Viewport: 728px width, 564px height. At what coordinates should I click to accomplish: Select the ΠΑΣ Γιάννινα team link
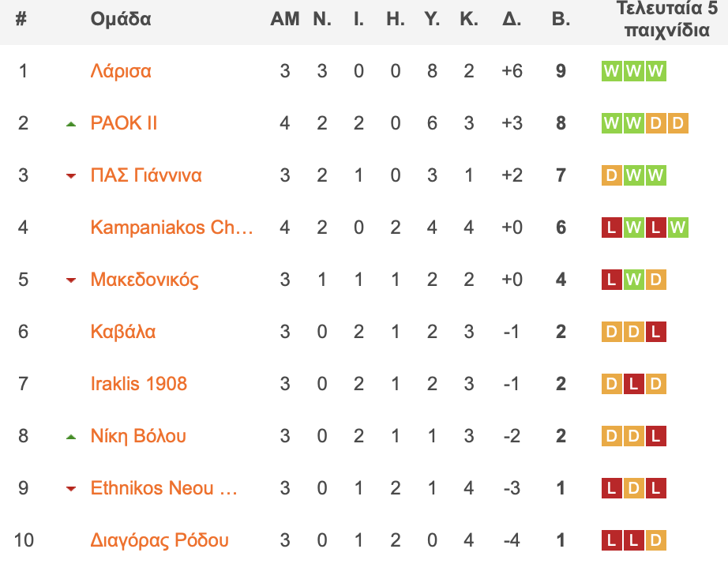pos(146,175)
